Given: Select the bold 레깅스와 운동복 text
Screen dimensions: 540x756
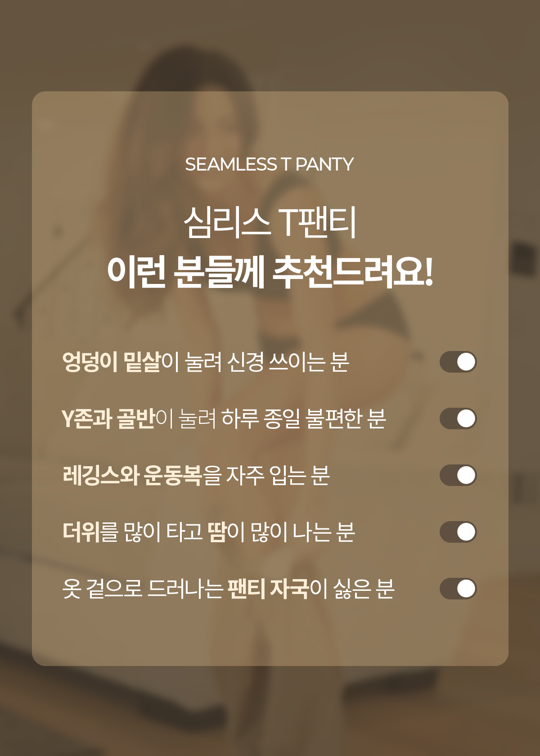Looking at the screenshot, I should tap(132, 475).
